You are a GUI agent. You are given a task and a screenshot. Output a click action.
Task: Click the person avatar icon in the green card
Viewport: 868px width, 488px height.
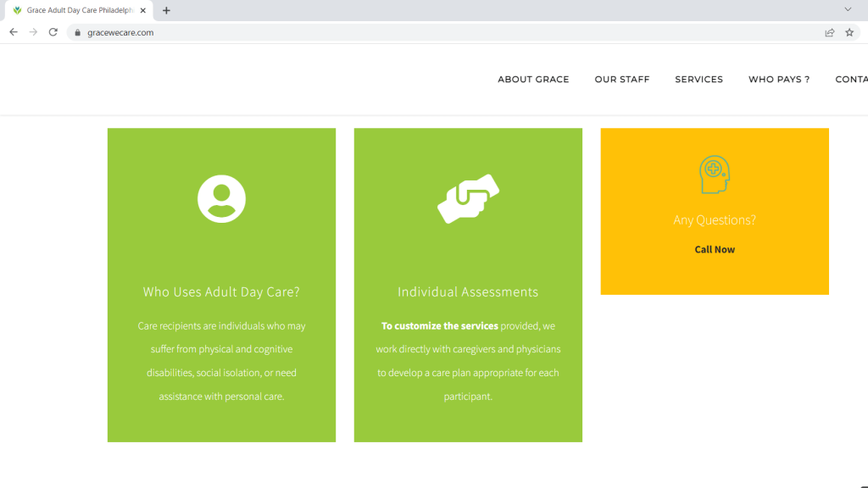click(x=221, y=199)
